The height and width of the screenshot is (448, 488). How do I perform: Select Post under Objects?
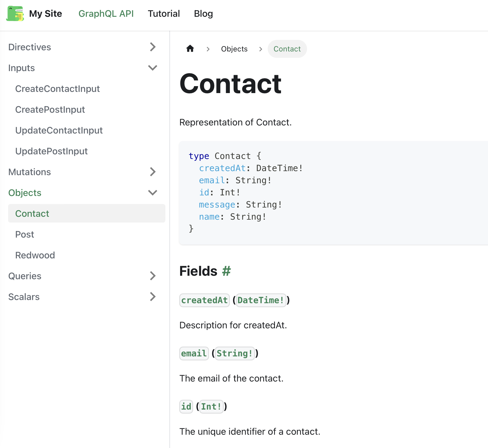click(x=25, y=234)
